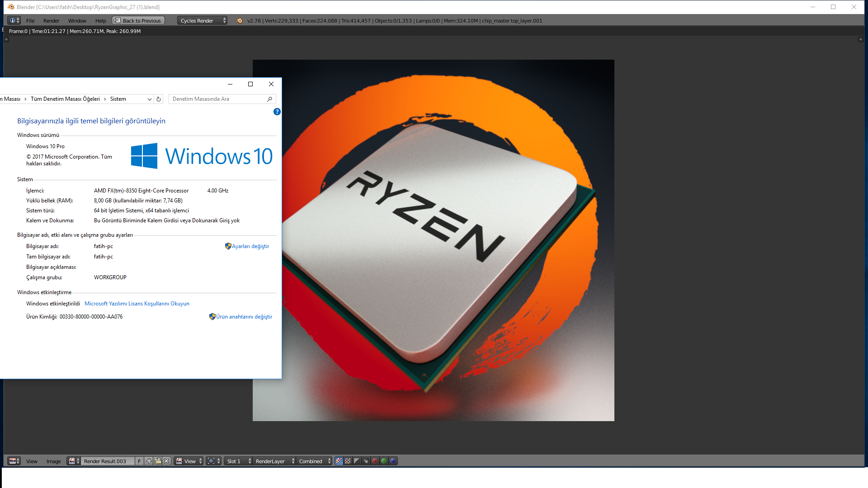Click the 4.00 GHz processor speed text
Screen dimensions: 868x488
[218, 191]
